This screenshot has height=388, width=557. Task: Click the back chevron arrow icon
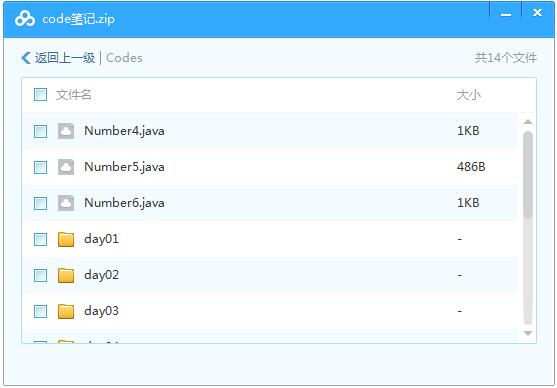click(26, 58)
